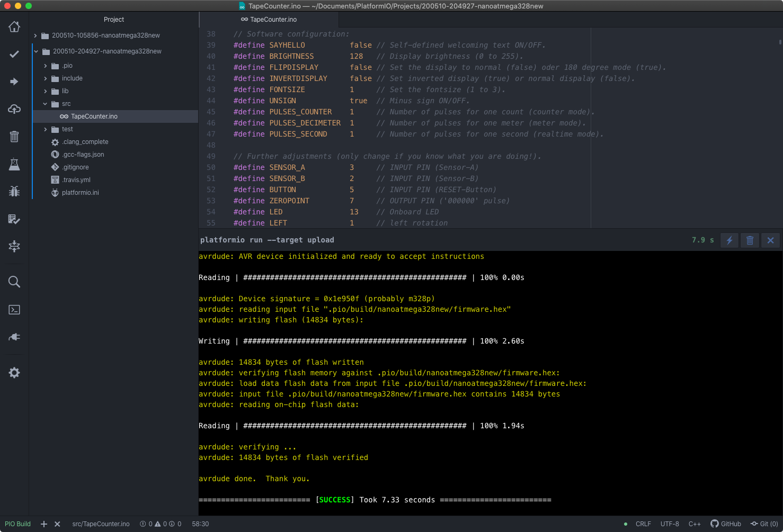Open the PlatformIO terminal icon

14,310
